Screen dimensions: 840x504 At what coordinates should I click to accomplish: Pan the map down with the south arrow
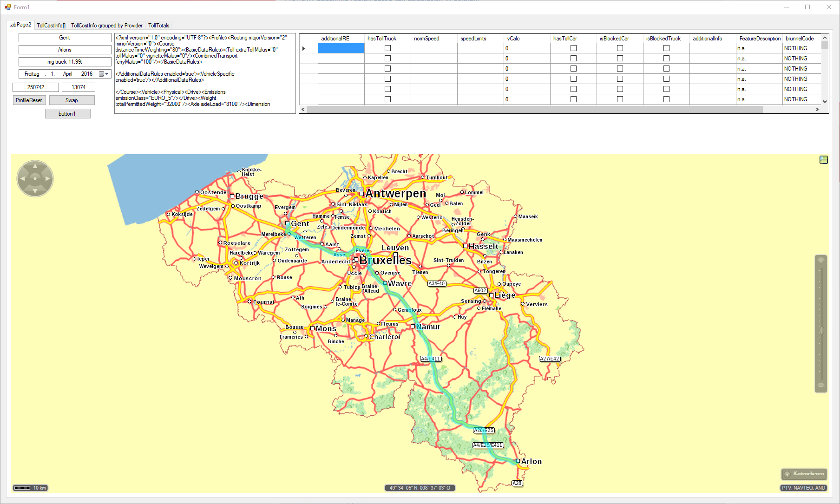click(x=35, y=190)
